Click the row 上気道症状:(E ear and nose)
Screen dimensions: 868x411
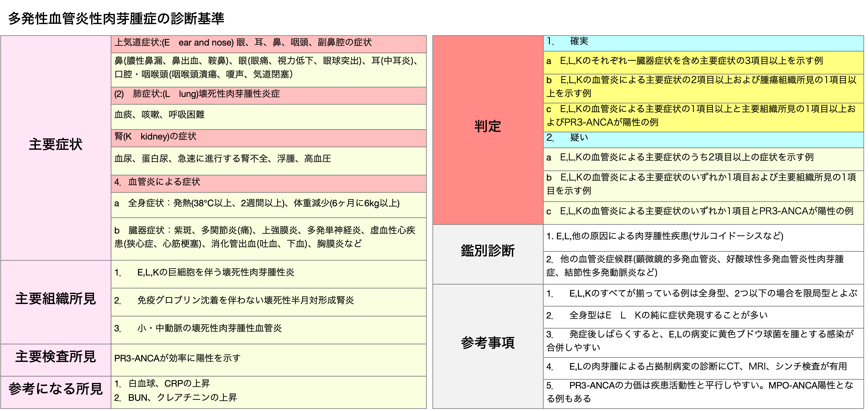point(269,44)
